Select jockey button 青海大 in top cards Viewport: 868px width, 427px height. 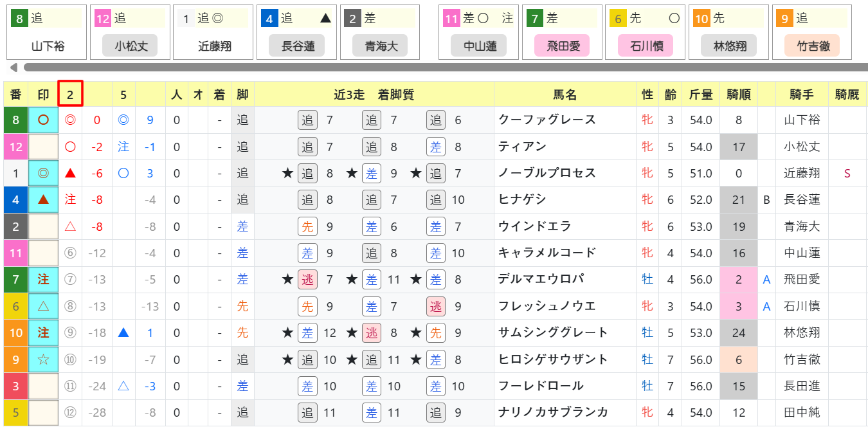point(380,46)
